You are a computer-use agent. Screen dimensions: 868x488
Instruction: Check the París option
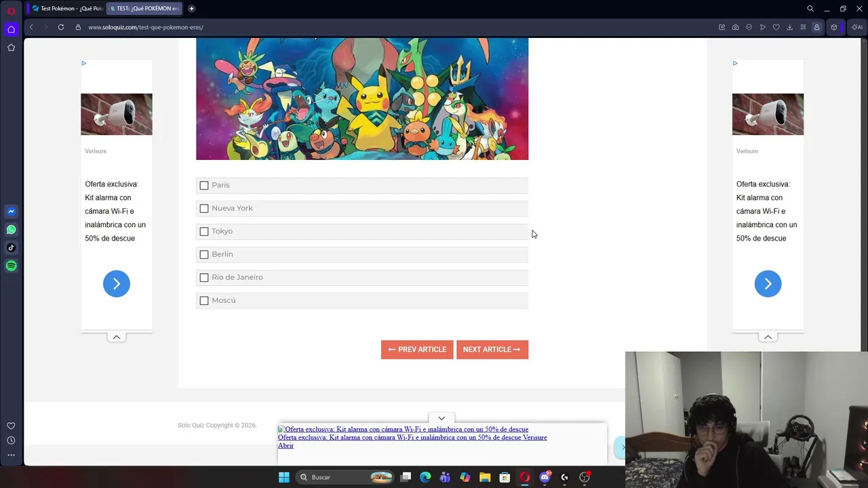pos(204,185)
